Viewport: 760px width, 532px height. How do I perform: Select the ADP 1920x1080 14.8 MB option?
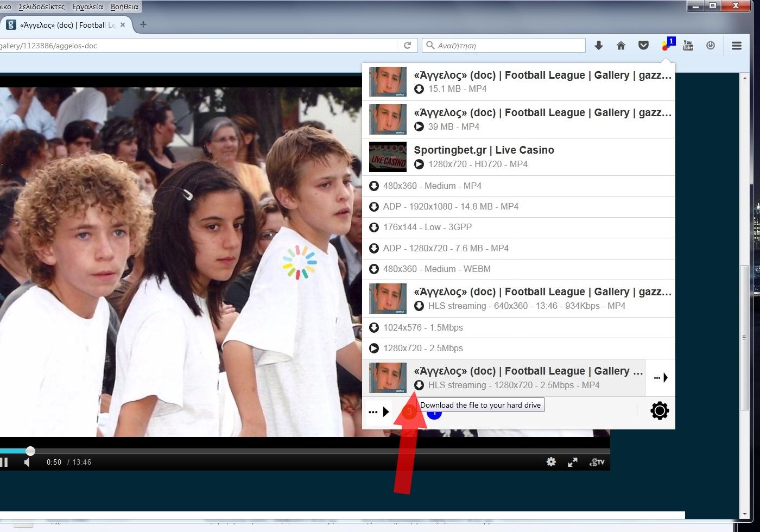[451, 206]
